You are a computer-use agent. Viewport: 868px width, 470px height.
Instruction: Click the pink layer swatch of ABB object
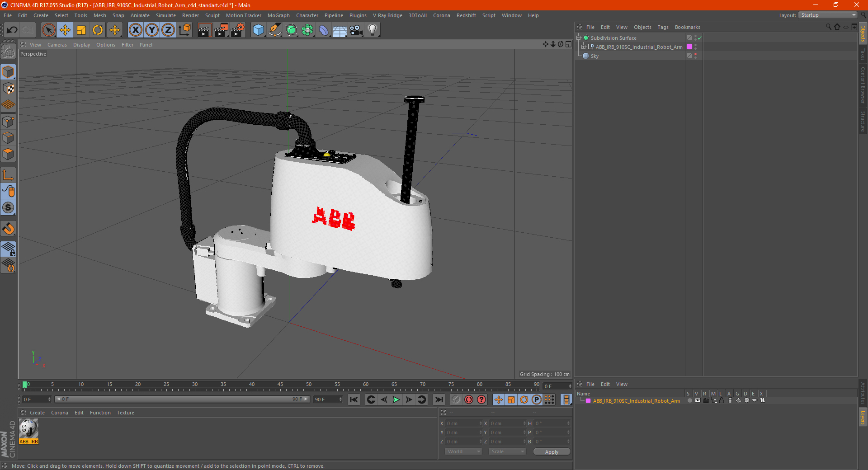coord(689,47)
